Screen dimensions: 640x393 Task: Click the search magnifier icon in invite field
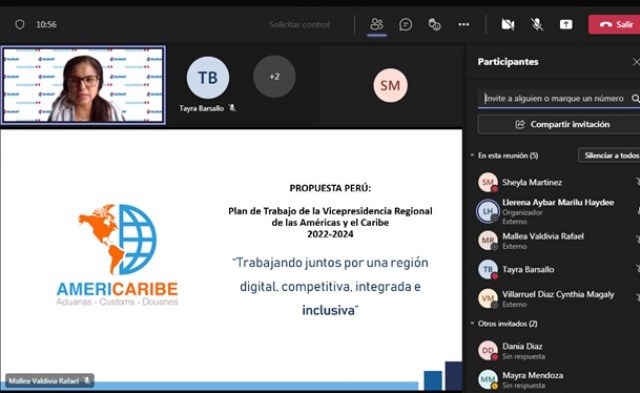coord(636,98)
